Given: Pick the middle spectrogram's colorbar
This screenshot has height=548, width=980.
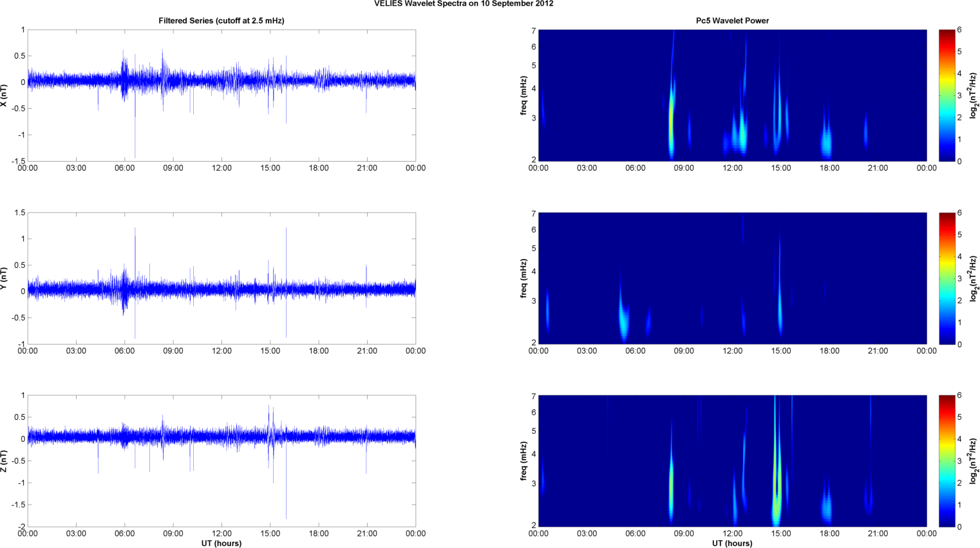Looking at the screenshot, I should coord(947,278).
